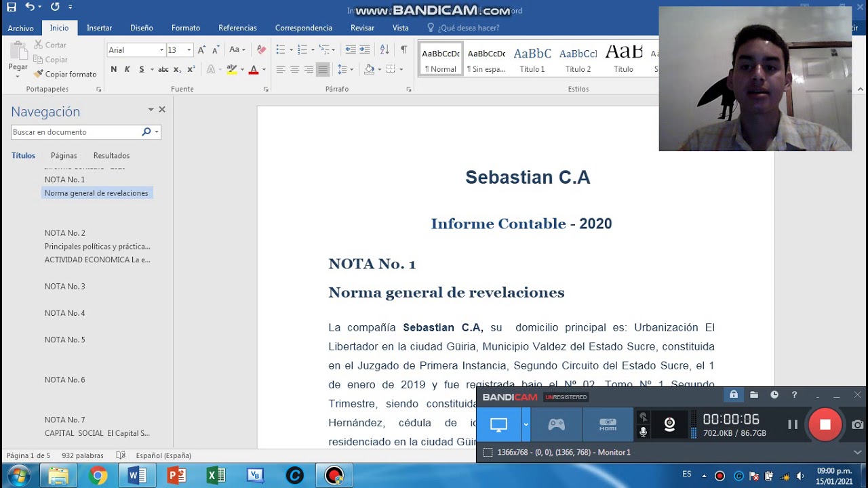The width and height of the screenshot is (868, 488).
Task: Toggle underline (S) formatting
Action: point(141,69)
